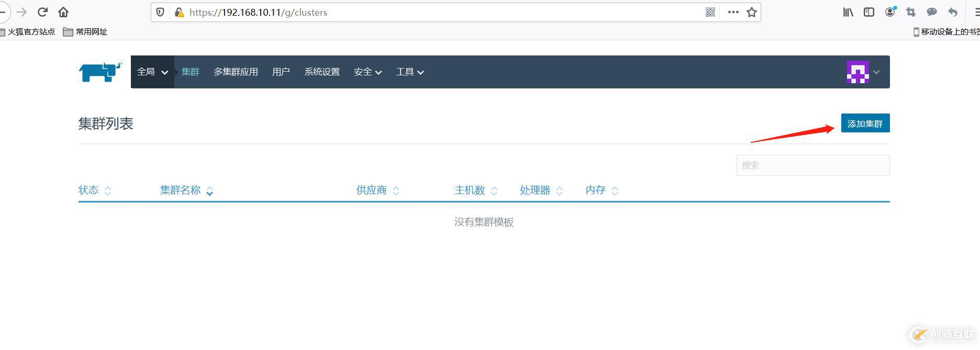Click the screenshot crop icon
The width and height of the screenshot is (980, 350).
pos(911,12)
